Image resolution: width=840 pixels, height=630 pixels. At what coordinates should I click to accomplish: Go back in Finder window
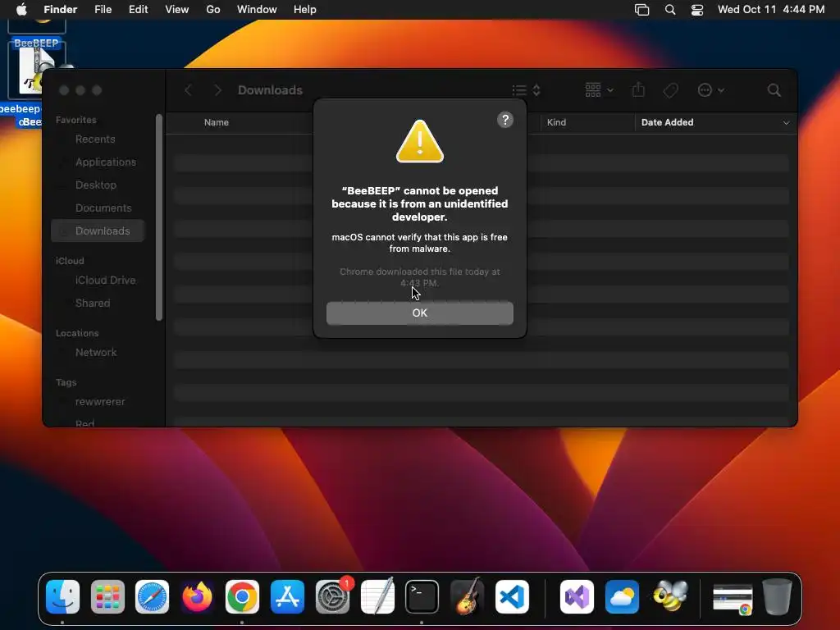point(188,90)
